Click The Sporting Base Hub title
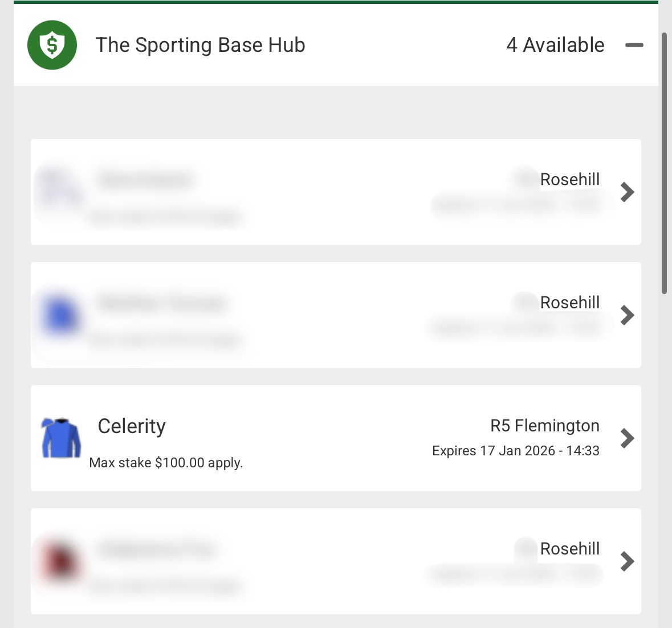This screenshot has height=628, width=672. (x=200, y=45)
